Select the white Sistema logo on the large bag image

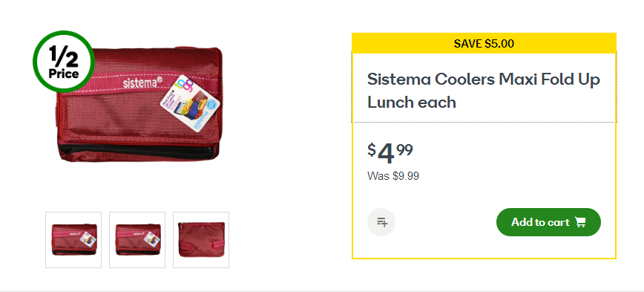[142, 82]
